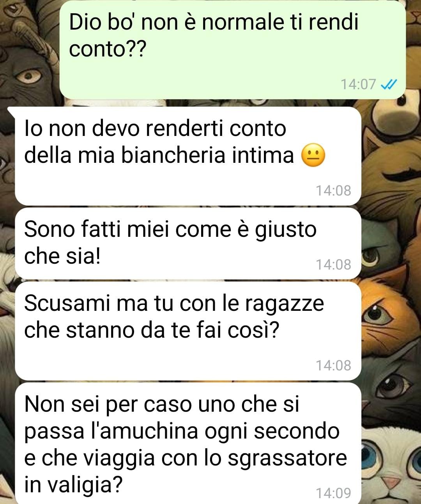Tap the 14:07 timestamp on the outgoing message

pyautogui.click(x=358, y=84)
